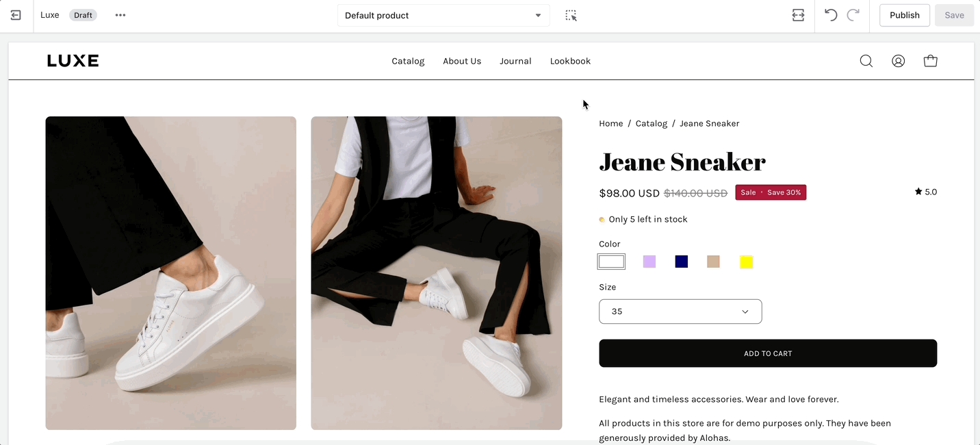The height and width of the screenshot is (445, 980).
Task: Choose the lavender color swatch
Action: pyautogui.click(x=649, y=262)
